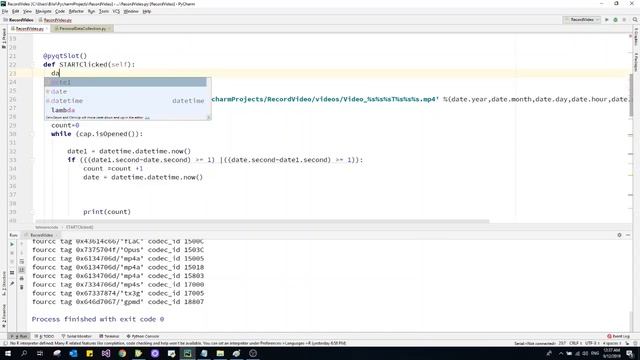Open the CRLF line separator selector
640x360 pixels.
(x=575, y=343)
